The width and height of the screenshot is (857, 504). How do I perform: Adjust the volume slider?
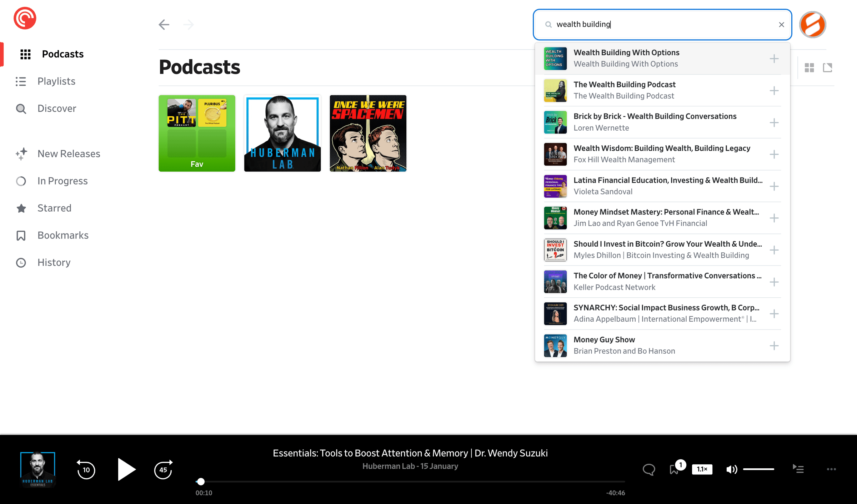[x=759, y=469]
